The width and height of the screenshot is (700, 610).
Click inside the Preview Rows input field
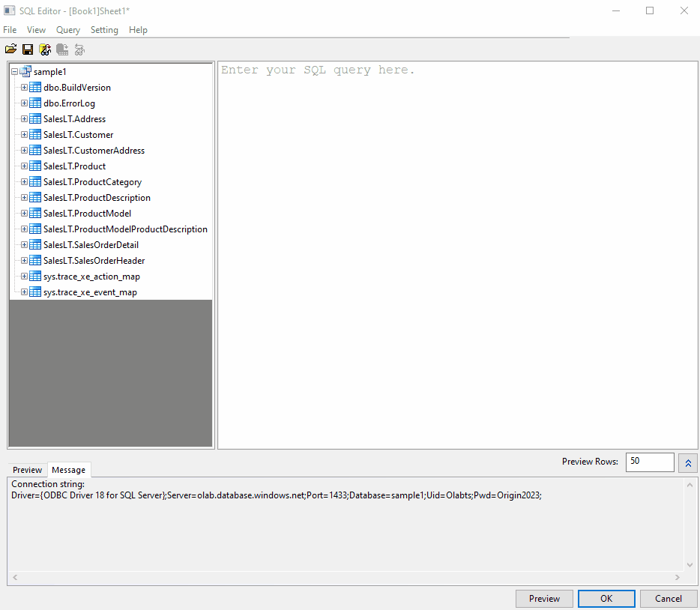click(649, 462)
